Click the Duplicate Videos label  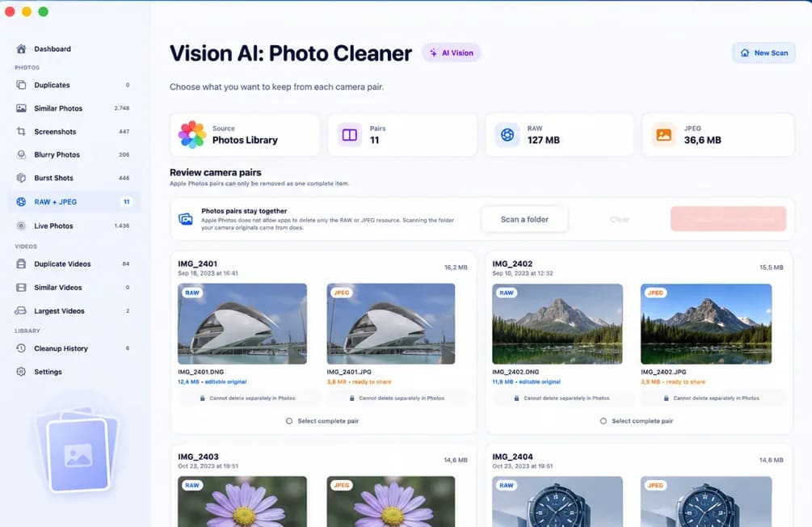[x=62, y=263]
